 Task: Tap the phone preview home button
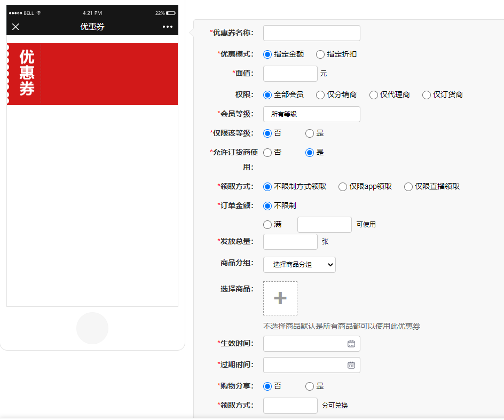[x=92, y=328]
